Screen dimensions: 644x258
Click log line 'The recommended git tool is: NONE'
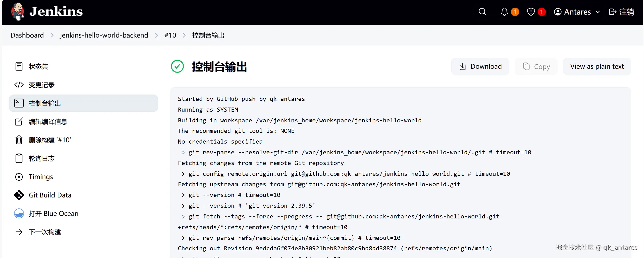(236, 131)
